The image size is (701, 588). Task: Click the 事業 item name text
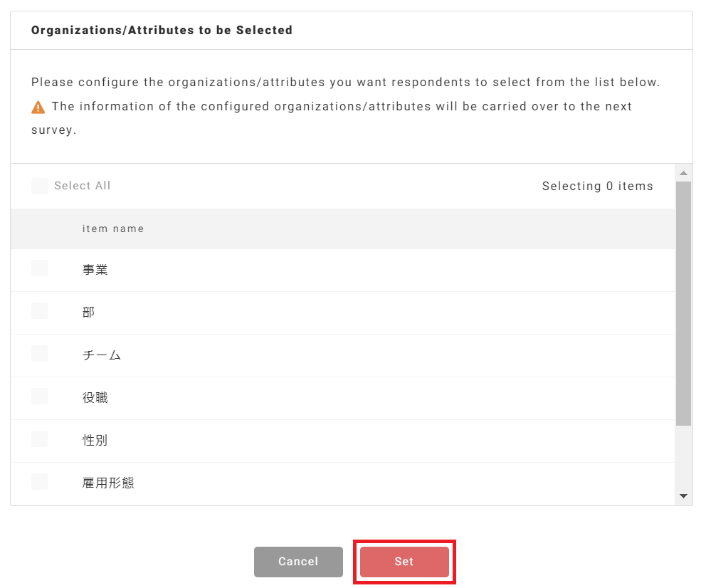pos(95,270)
